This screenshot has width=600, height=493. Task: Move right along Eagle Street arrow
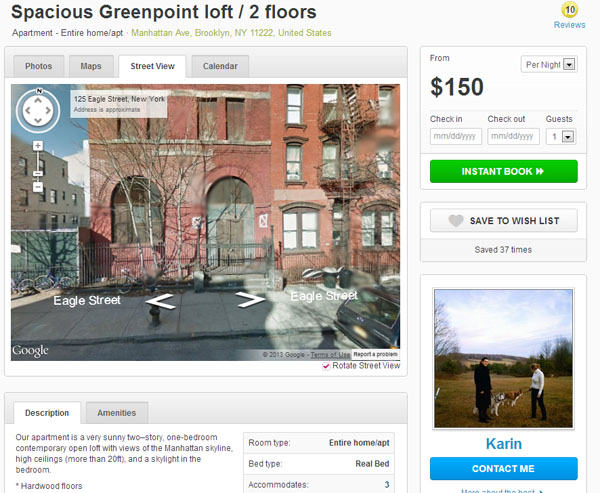click(x=250, y=300)
